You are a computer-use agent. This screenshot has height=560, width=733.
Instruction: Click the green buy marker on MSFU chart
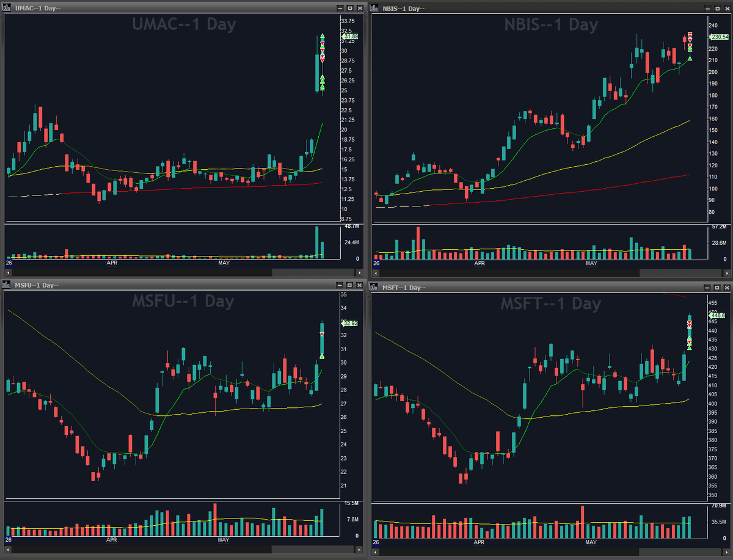click(322, 357)
